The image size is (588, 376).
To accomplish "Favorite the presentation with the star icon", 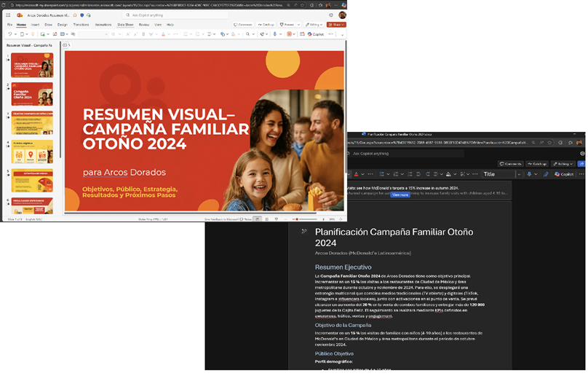I will click(75, 15).
